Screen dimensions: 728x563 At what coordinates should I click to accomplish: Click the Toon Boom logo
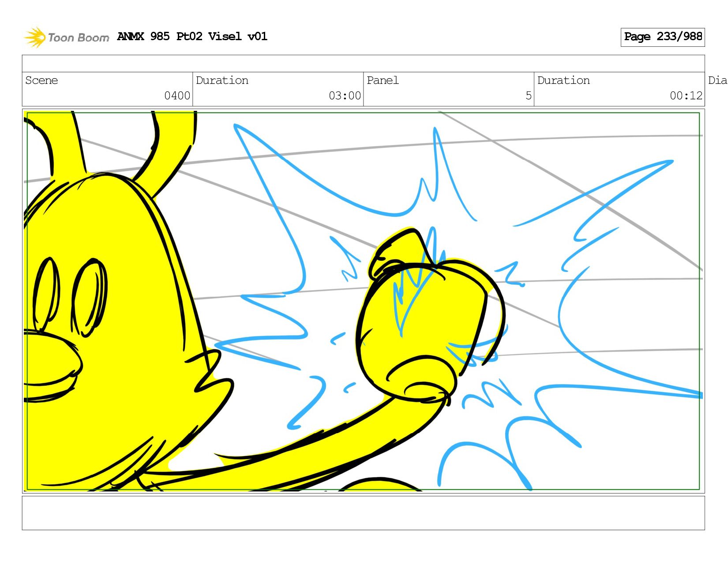(66, 37)
